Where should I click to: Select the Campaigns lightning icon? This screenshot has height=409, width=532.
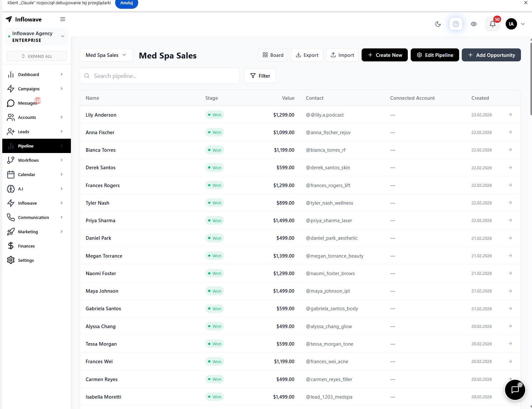(x=11, y=89)
